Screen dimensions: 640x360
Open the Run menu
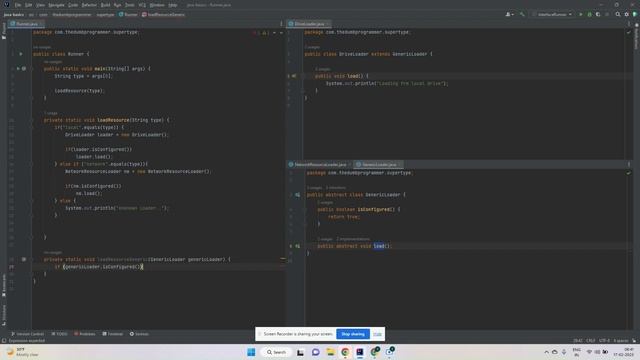[118, 5]
